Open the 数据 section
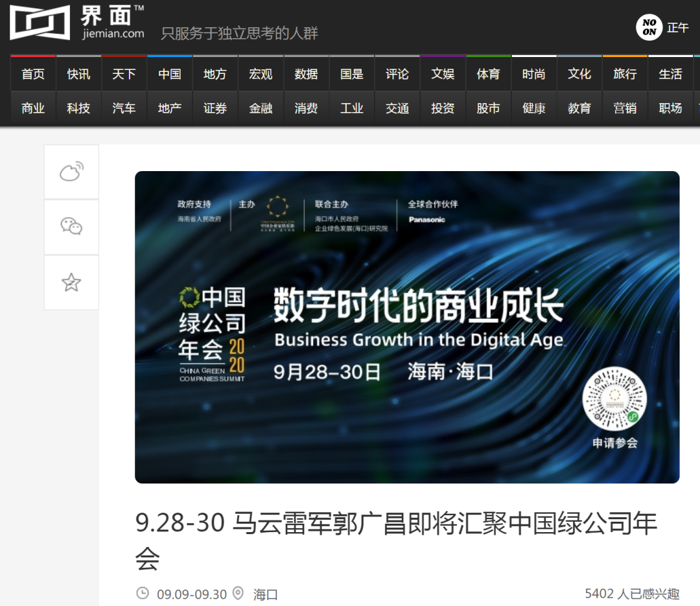This screenshot has width=700, height=606. click(306, 74)
